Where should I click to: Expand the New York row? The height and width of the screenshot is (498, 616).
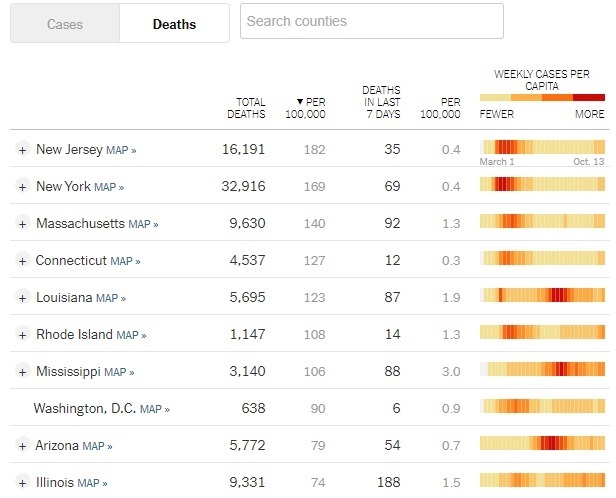[22, 187]
